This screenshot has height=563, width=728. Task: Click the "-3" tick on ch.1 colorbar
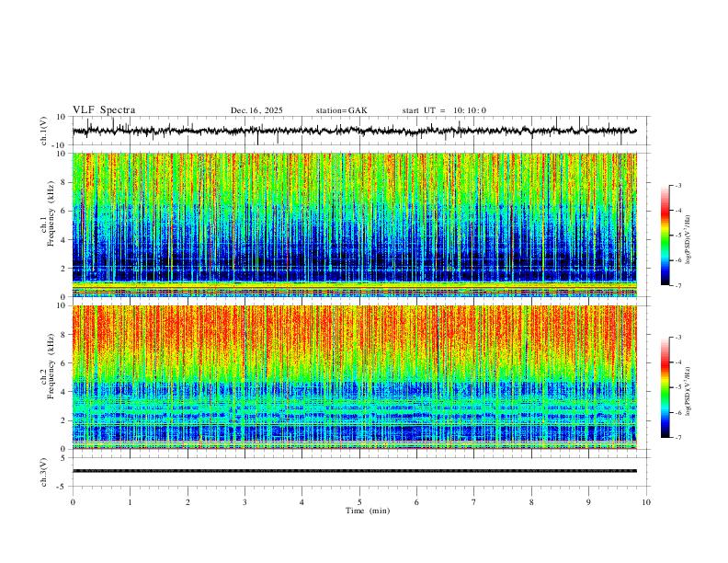678,185
